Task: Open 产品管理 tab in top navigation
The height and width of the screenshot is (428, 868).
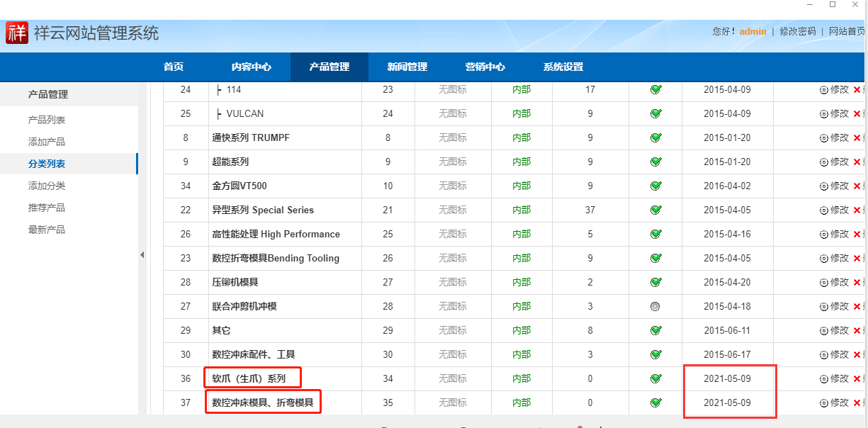Action: coord(329,67)
